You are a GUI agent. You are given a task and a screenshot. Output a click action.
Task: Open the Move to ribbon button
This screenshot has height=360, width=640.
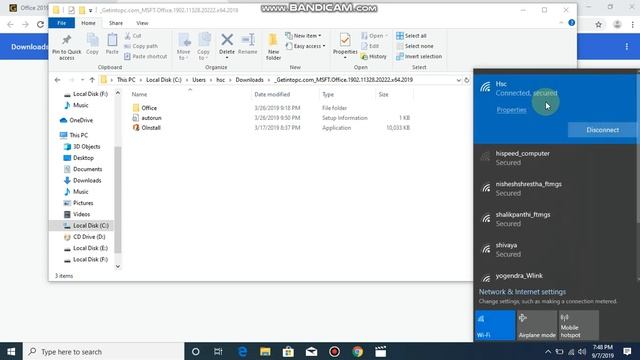click(184, 47)
